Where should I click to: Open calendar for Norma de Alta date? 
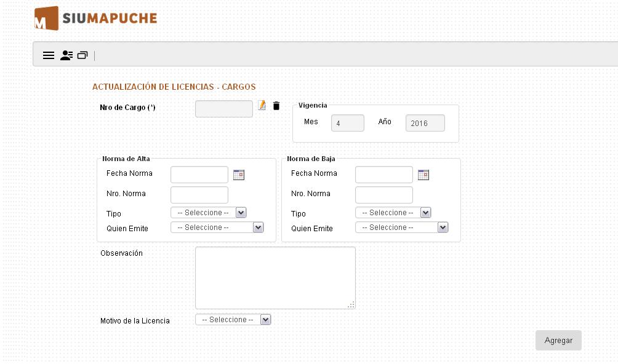[239, 175]
